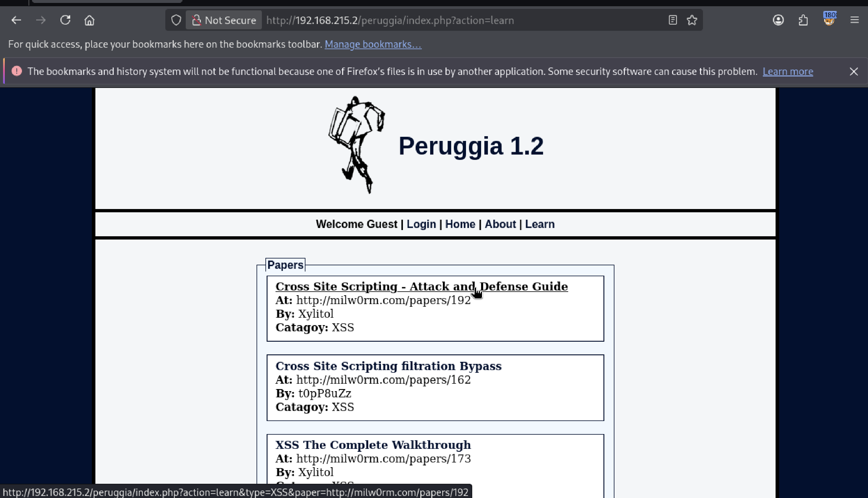
Task: Open the Firefox hamburger application menu
Action: [854, 20]
